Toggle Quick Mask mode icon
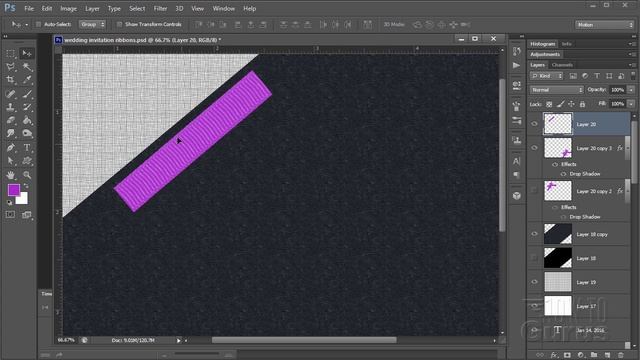The height and width of the screenshot is (360, 640). click(x=10, y=215)
